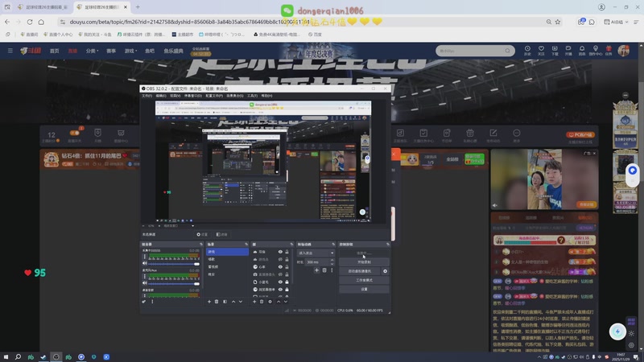Reload the page in browser toolbar
The image size is (644, 362).
pyautogui.click(x=30, y=22)
